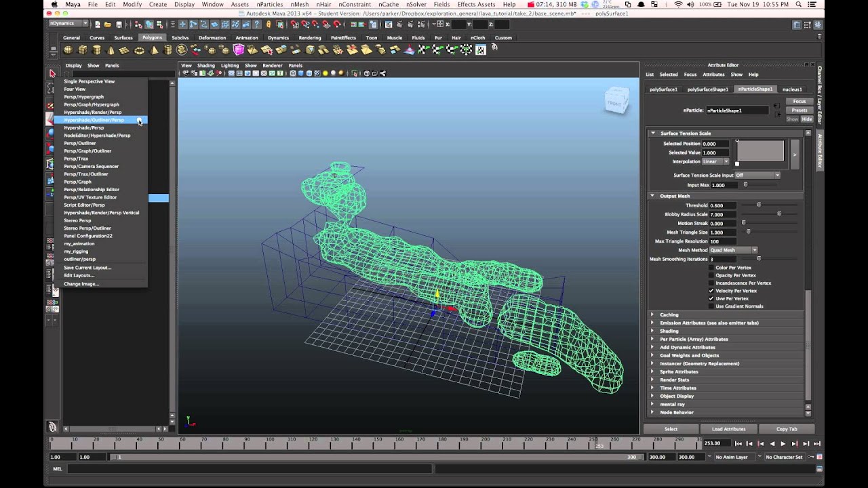Click the save scene floppy icon

coord(118,24)
